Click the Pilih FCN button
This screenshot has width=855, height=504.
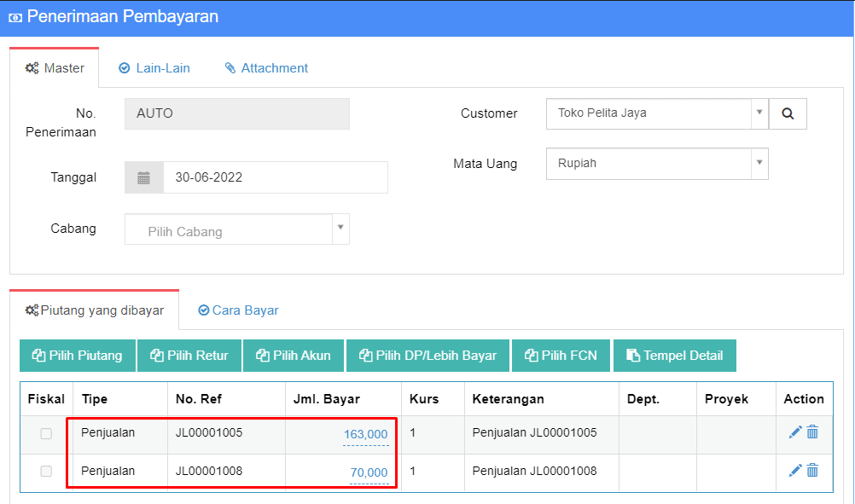pos(561,356)
